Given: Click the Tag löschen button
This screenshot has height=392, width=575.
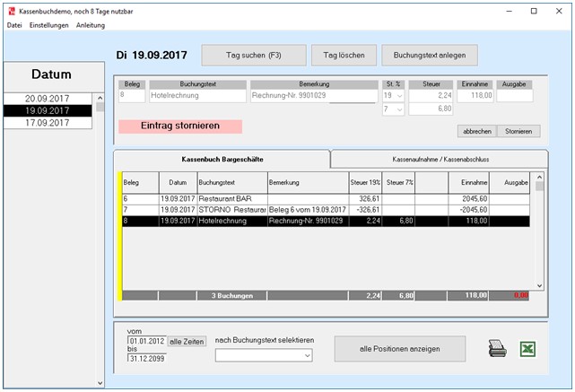Looking at the screenshot, I should (x=344, y=56).
